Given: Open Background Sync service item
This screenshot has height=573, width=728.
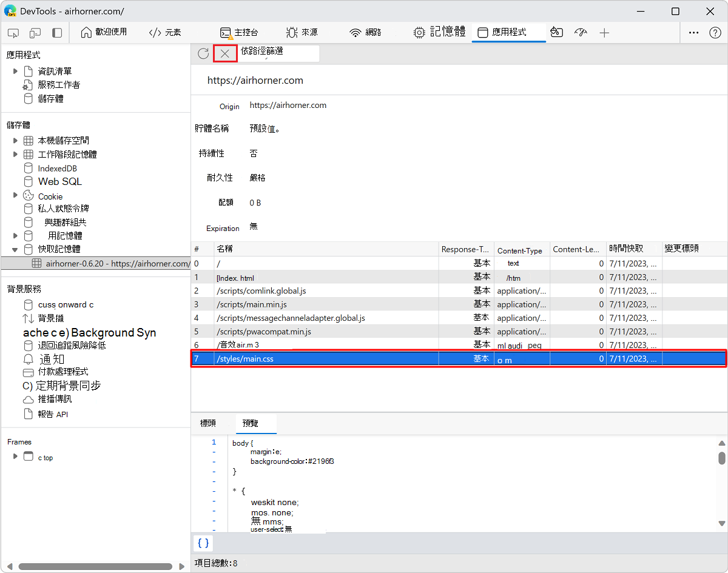Looking at the screenshot, I should 89,333.
